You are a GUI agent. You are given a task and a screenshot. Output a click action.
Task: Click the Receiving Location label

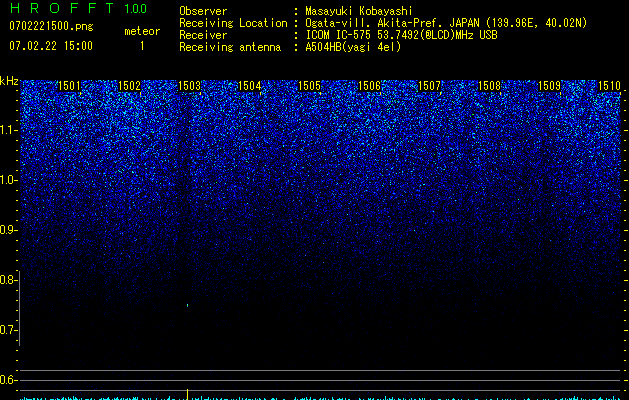point(233,23)
